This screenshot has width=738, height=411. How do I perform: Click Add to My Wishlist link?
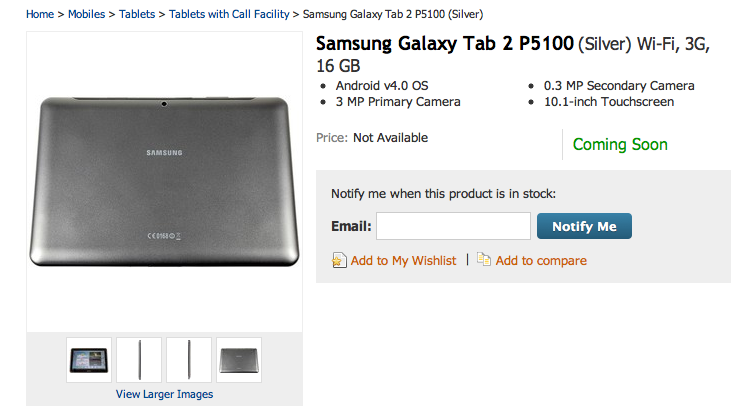(x=403, y=261)
